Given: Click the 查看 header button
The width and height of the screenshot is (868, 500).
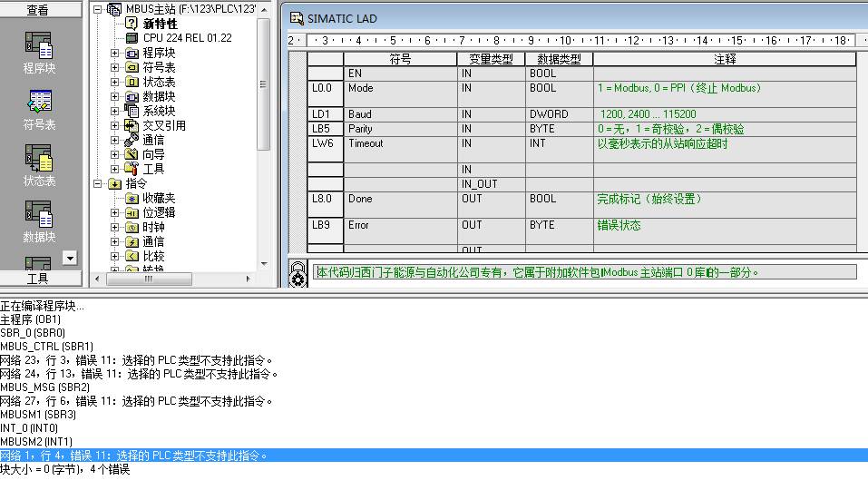Looking at the screenshot, I should [x=38, y=9].
